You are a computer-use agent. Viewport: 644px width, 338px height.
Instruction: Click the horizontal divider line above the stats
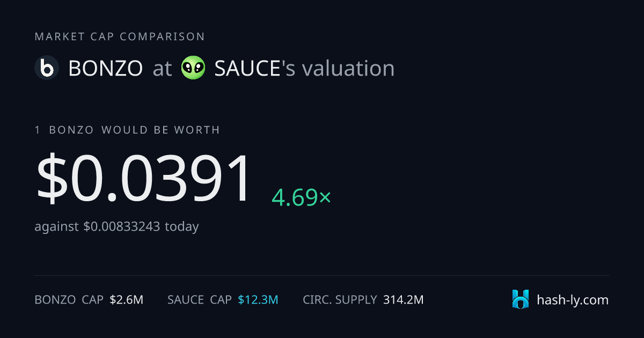pyautogui.click(x=322, y=276)
